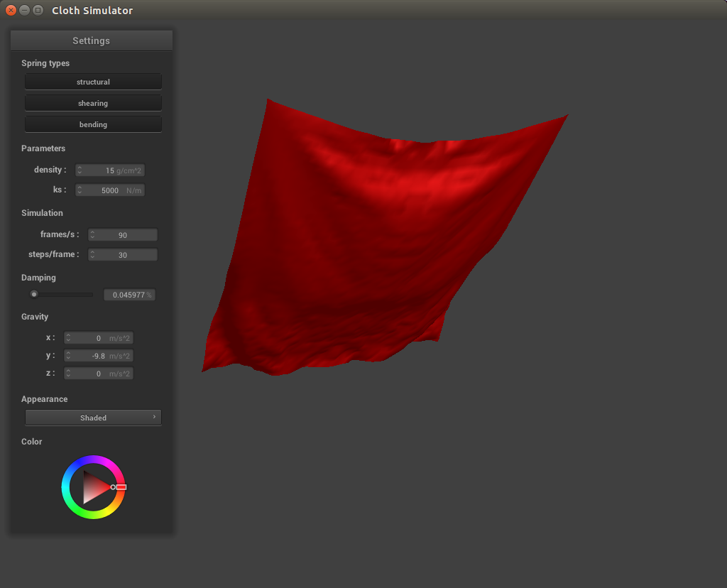Toggle the structural spring type

[93, 82]
